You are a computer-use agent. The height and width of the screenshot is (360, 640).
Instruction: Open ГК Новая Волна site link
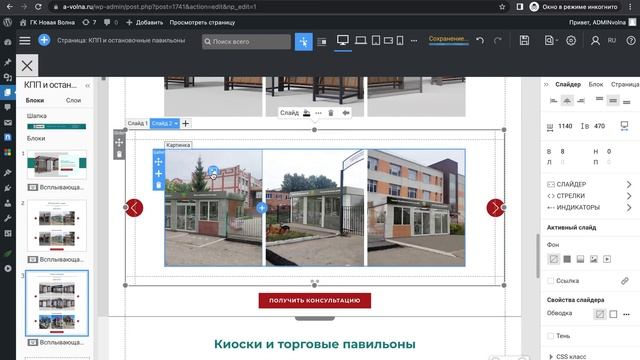click(47, 22)
